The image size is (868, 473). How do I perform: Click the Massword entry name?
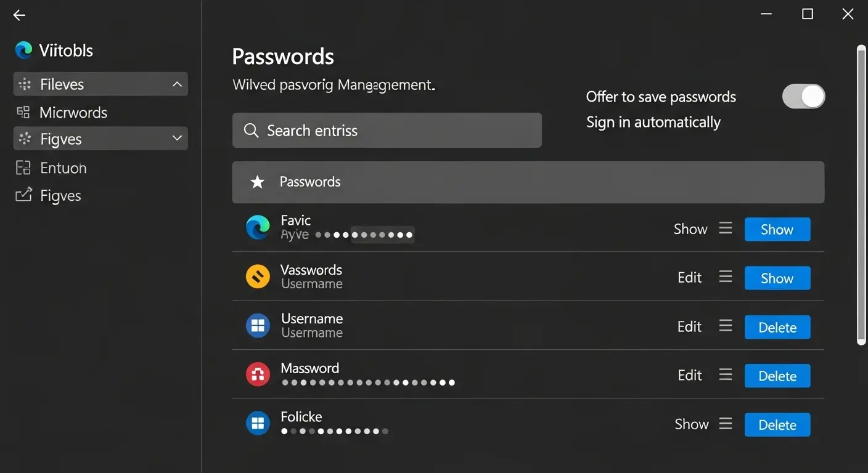(310, 368)
